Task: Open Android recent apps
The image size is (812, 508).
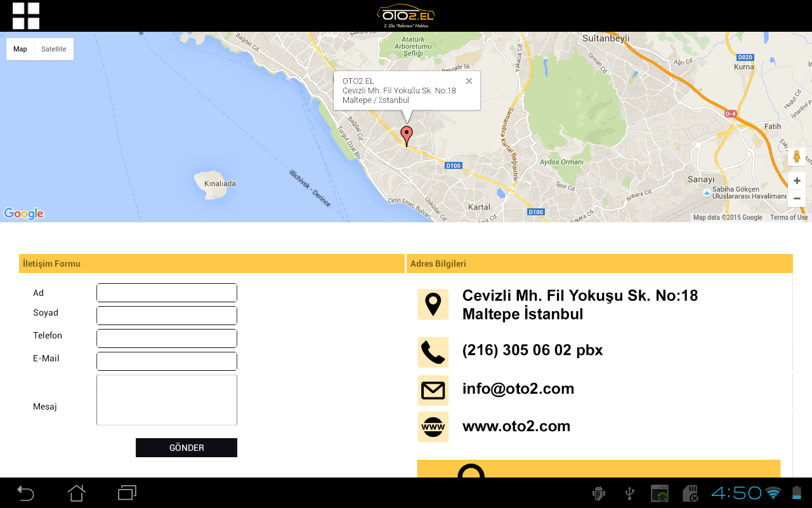Action: tap(128, 493)
